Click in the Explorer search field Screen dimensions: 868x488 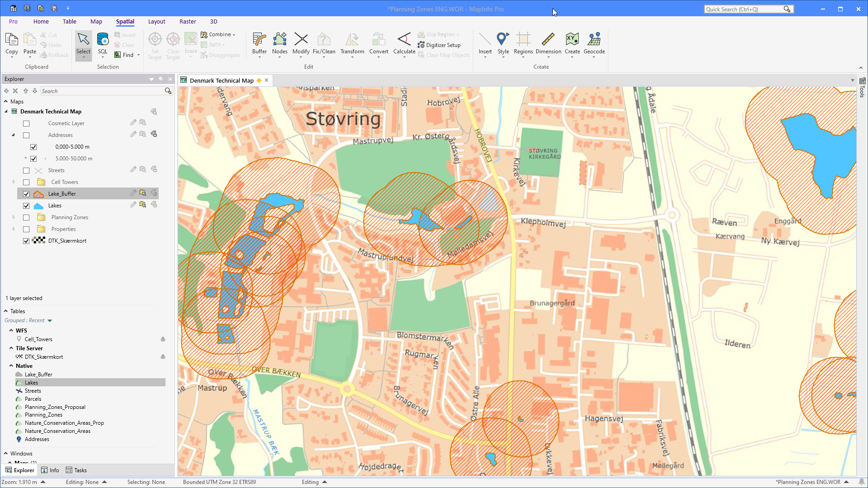[102, 91]
